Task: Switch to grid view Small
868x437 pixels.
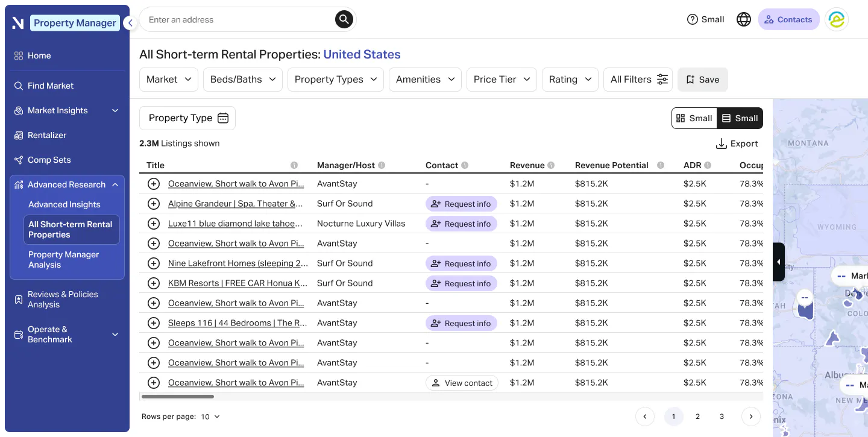Action: (694, 118)
